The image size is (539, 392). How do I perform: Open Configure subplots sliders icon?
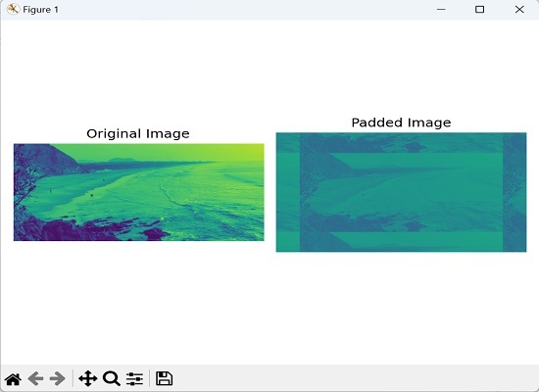point(134,378)
